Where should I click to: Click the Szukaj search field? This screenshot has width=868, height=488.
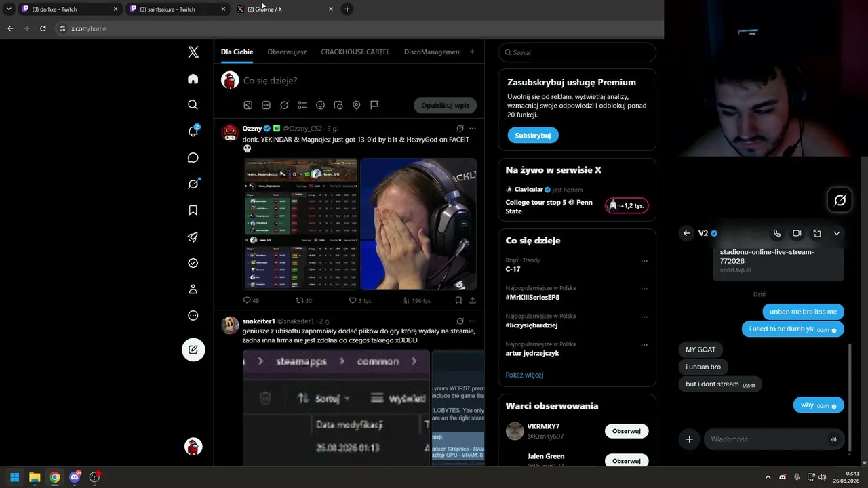click(577, 52)
